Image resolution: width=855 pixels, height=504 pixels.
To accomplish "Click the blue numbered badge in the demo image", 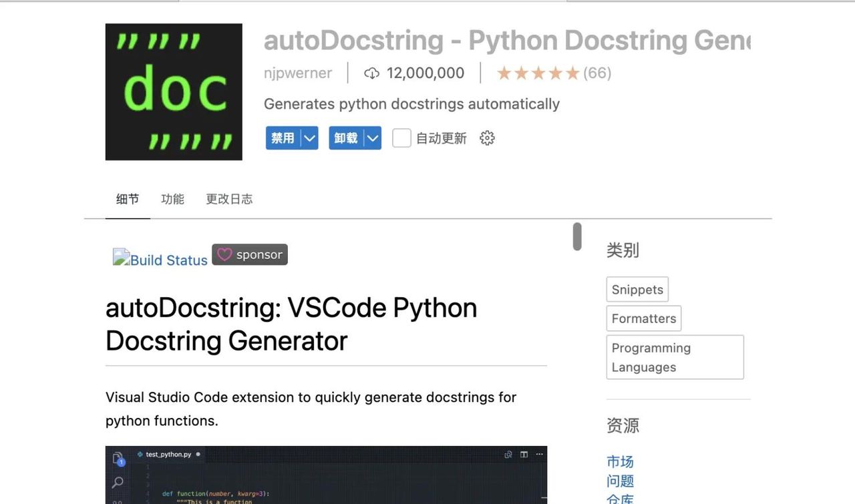I will coord(121,461).
